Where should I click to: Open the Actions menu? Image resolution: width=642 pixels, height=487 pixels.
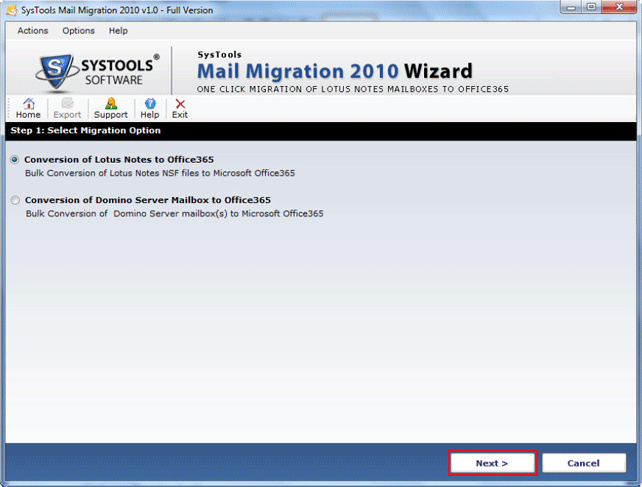(33, 31)
